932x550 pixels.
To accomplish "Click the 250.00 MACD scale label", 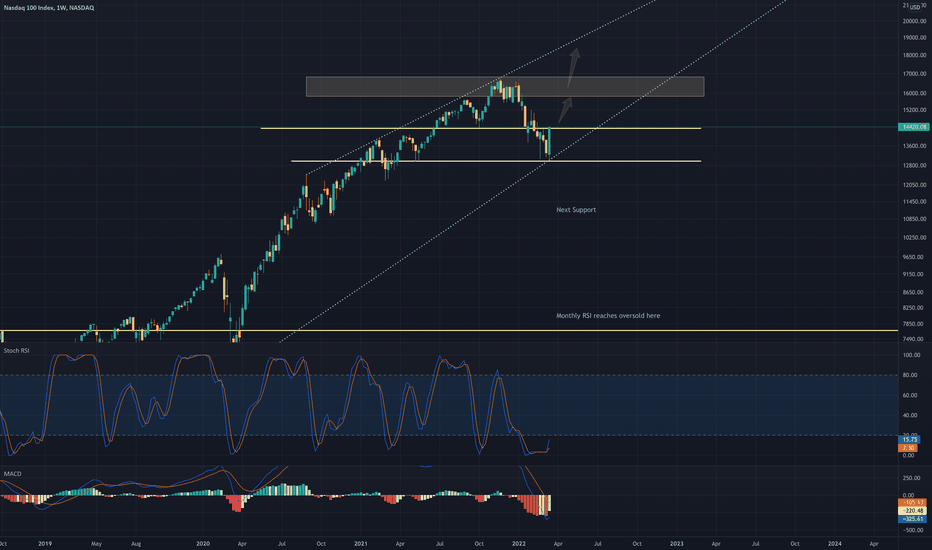I will (x=911, y=478).
